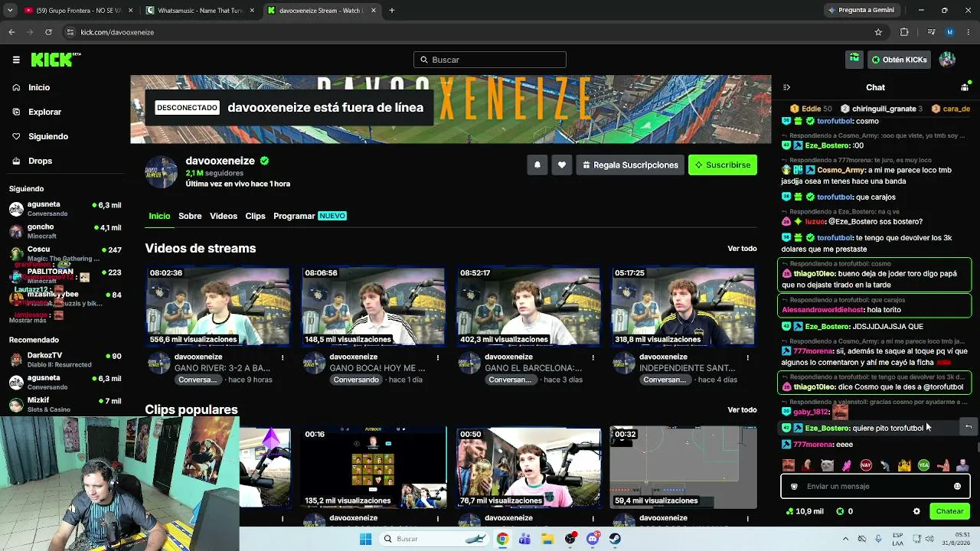Image resolution: width=980 pixels, height=551 pixels.
Task: Open the 08:06:56 GANO BOCA video thumbnail
Action: click(373, 306)
